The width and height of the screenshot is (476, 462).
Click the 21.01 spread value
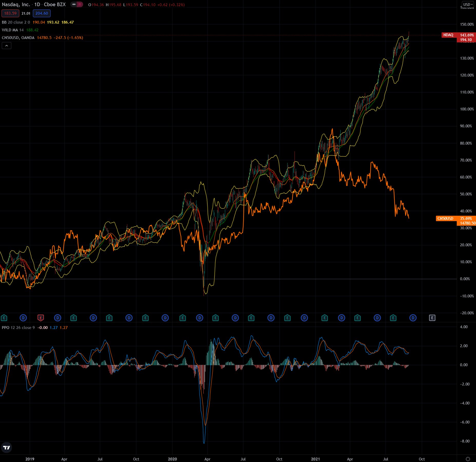pyautogui.click(x=26, y=13)
